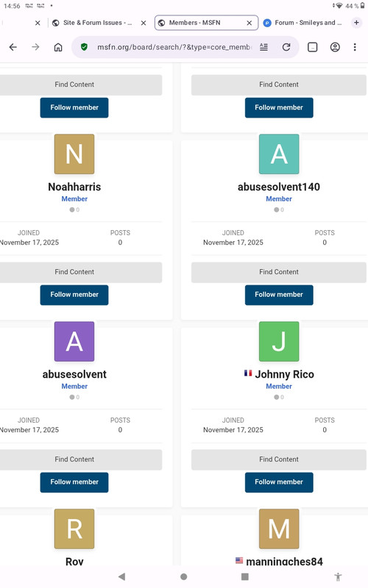The height and width of the screenshot is (588, 368).
Task: Switch to Site & Forum Issues tab
Action: coord(93,23)
